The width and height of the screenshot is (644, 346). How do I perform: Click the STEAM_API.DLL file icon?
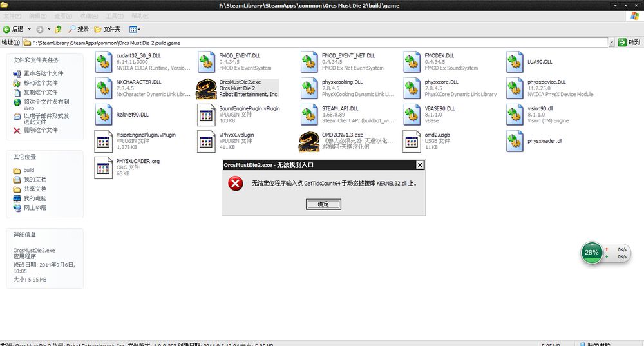coord(309,115)
